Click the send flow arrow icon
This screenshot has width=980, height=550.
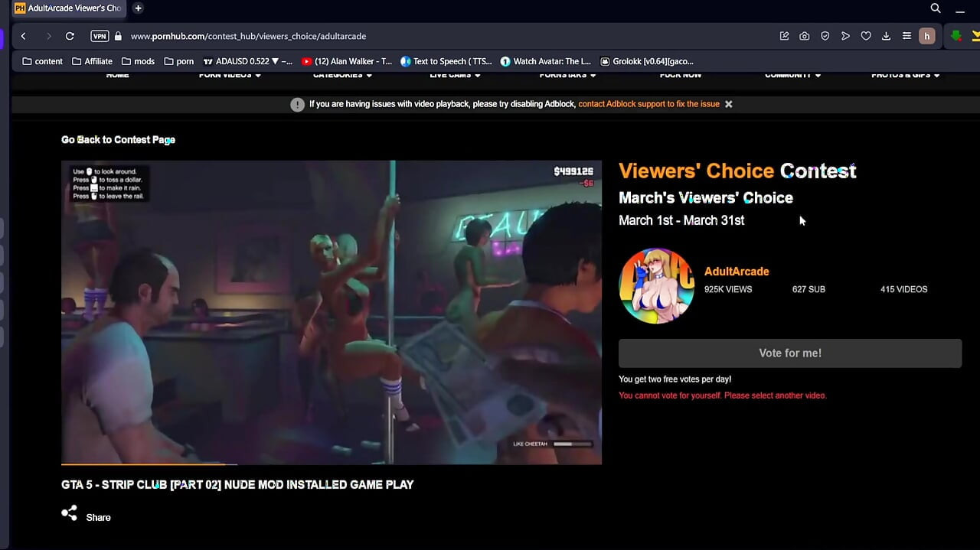[x=845, y=36]
